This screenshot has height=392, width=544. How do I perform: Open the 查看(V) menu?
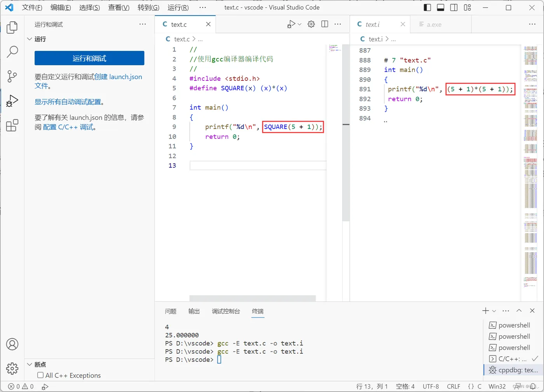coord(119,7)
